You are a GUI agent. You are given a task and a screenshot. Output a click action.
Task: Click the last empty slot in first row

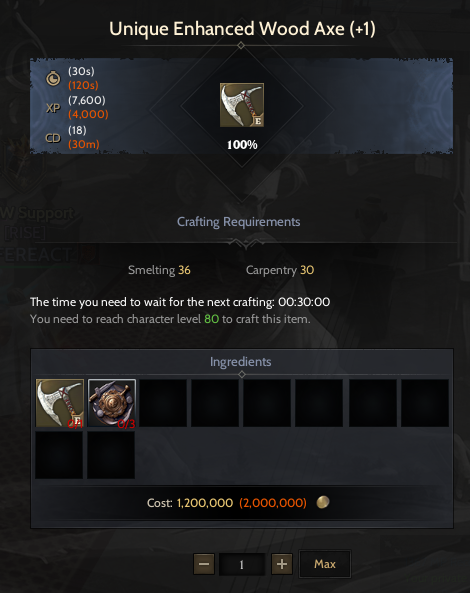(x=425, y=403)
